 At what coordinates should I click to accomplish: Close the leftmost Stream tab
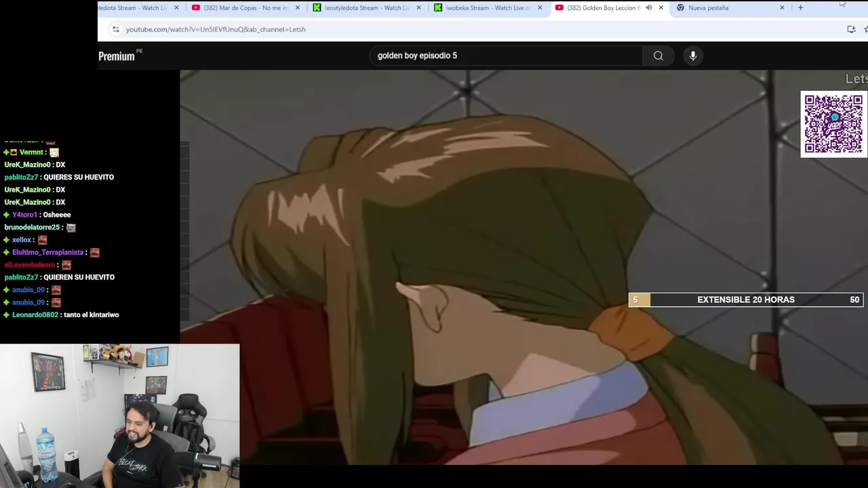(176, 7)
